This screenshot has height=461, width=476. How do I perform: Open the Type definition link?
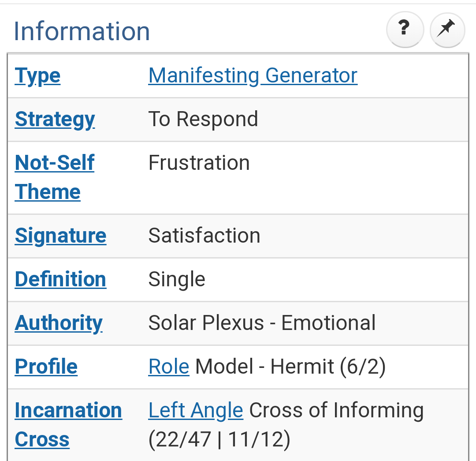pos(37,75)
